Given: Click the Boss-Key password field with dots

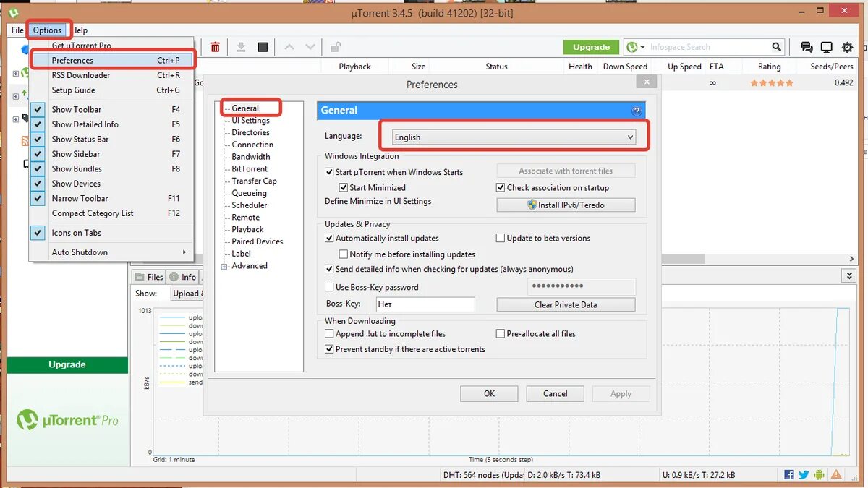Looking at the screenshot, I should click(x=581, y=286).
